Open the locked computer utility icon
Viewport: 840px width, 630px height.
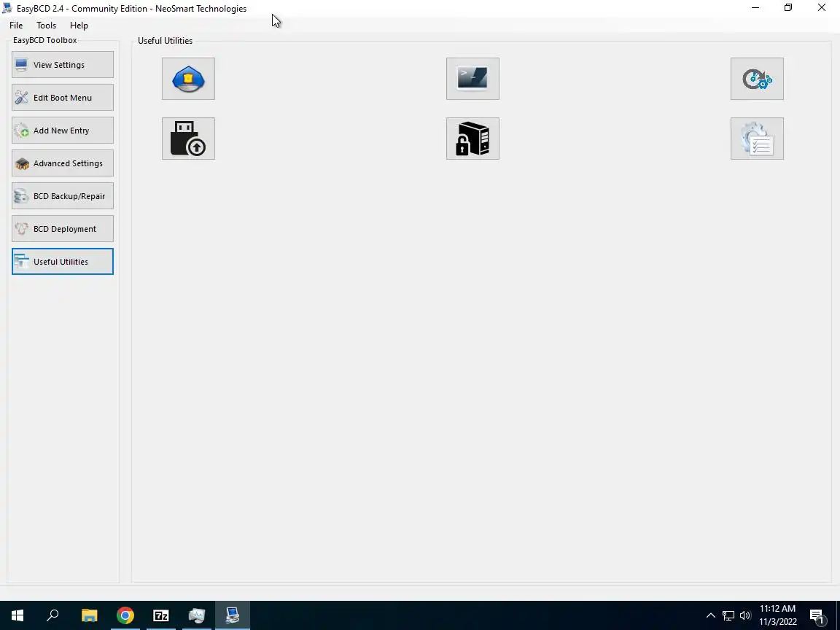click(472, 139)
